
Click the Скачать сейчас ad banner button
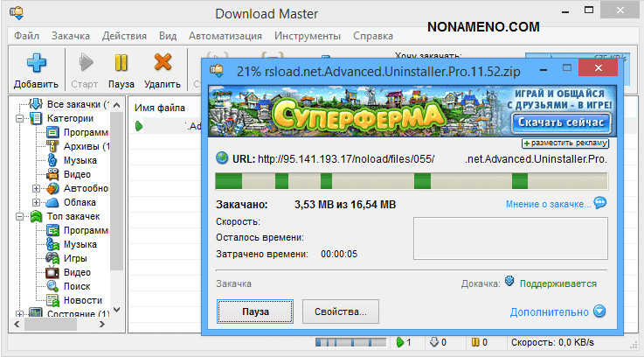coord(561,122)
